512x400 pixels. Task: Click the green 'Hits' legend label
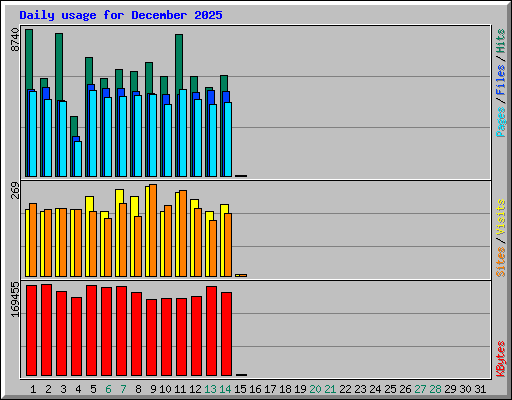click(x=500, y=41)
